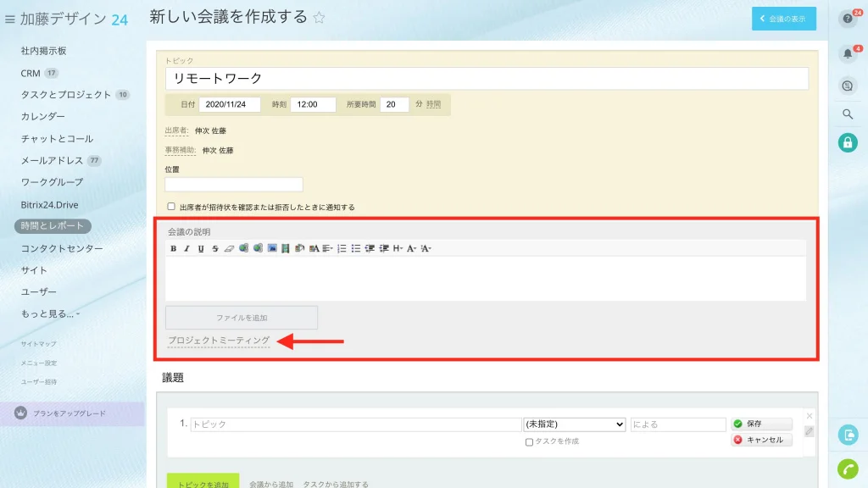Click トピックを追加 green button
Screen dimensions: 868x488
[203, 481]
